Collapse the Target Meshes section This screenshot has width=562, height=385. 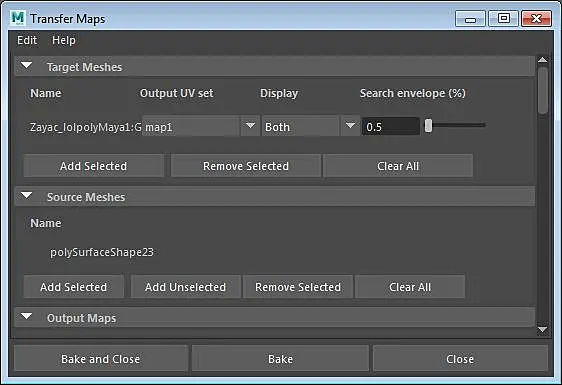pos(27,66)
